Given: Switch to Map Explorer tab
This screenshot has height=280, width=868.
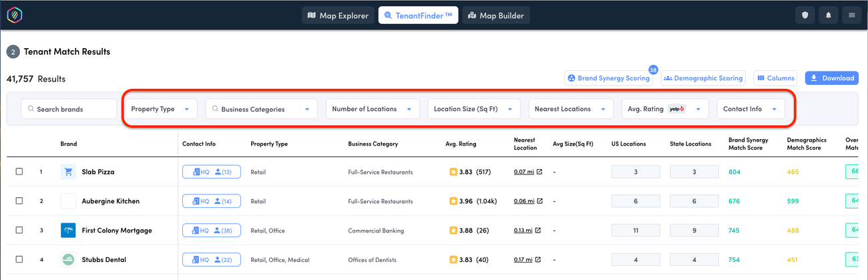Looking at the screenshot, I should coord(338,15).
